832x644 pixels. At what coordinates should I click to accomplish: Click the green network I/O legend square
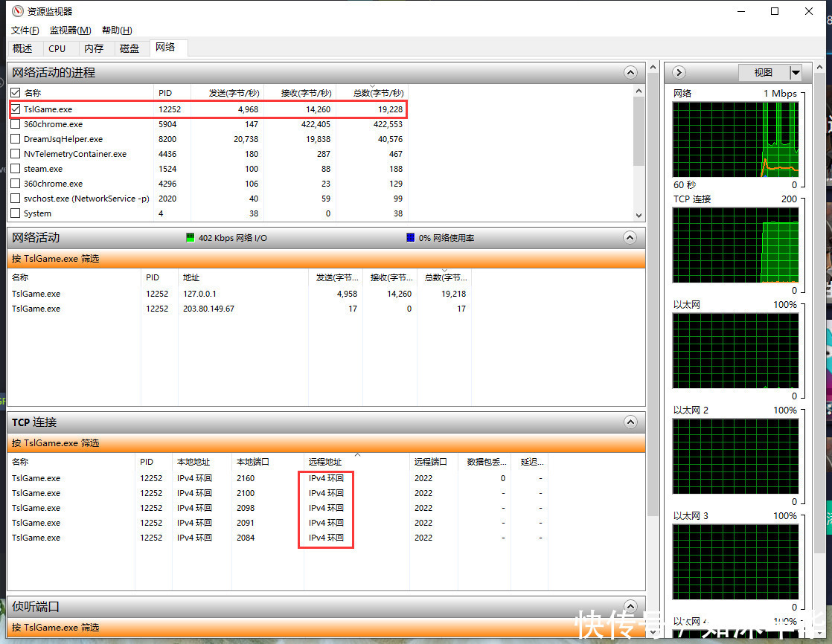tap(190, 237)
